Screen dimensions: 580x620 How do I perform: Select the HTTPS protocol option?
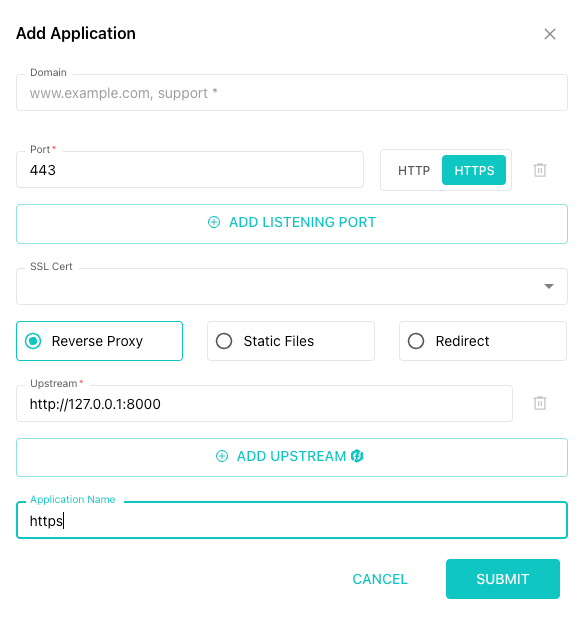474,170
